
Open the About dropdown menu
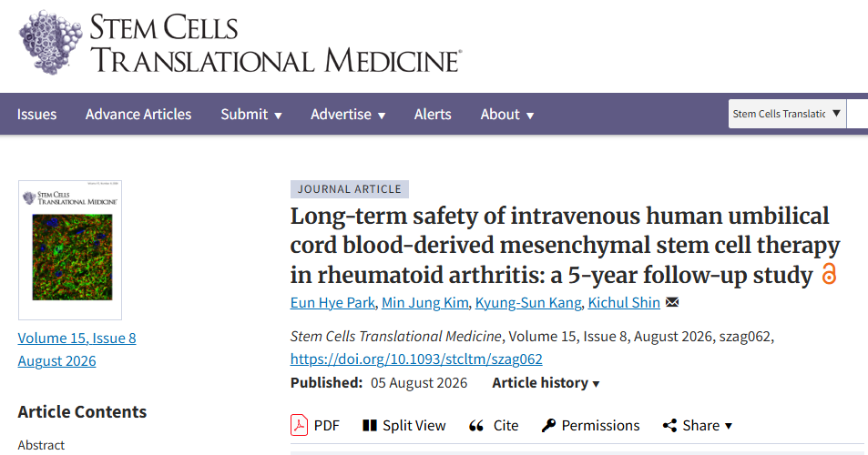[x=507, y=115]
